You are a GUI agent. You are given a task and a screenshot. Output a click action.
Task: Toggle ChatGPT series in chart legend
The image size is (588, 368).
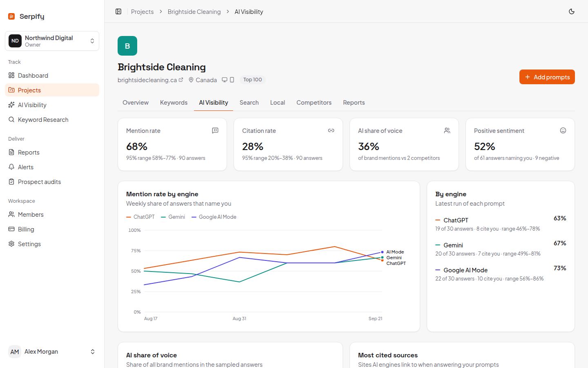(x=140, y=217)
